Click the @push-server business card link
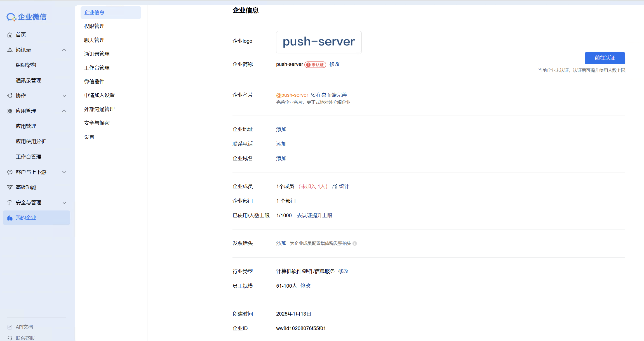 point(292,95)
